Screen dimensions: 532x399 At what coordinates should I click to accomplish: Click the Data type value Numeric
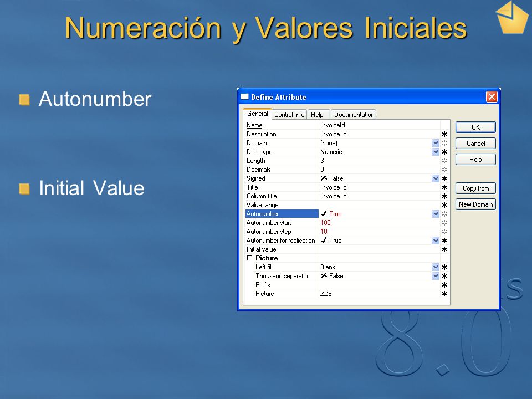(331, 152)
